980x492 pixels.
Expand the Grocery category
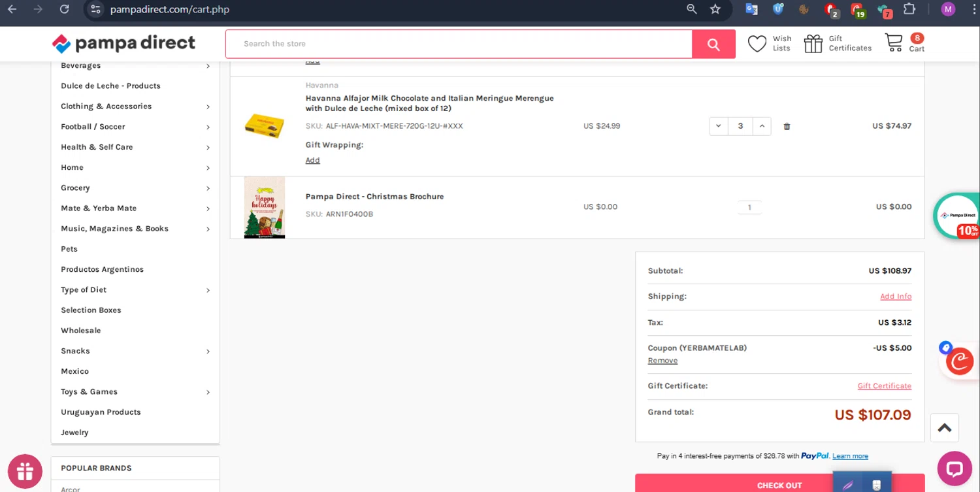click(208, 188)
